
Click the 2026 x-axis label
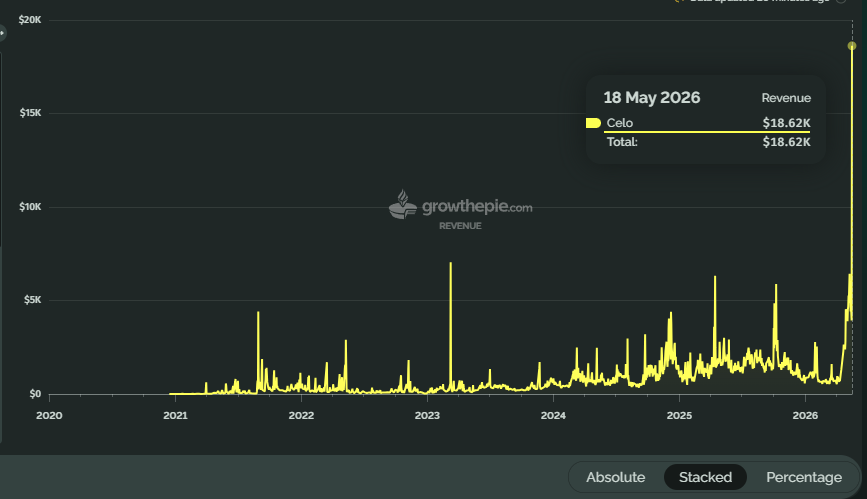805,415
